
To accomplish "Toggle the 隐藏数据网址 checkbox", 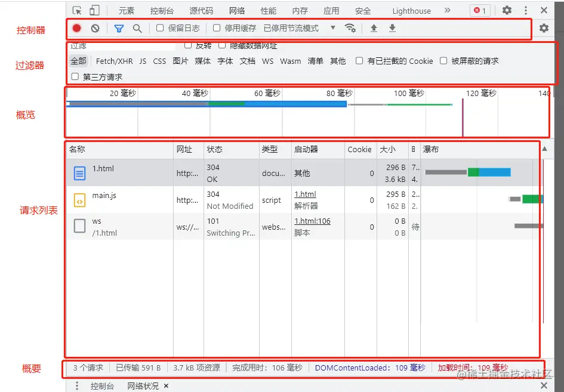I will tap(222, 45).
